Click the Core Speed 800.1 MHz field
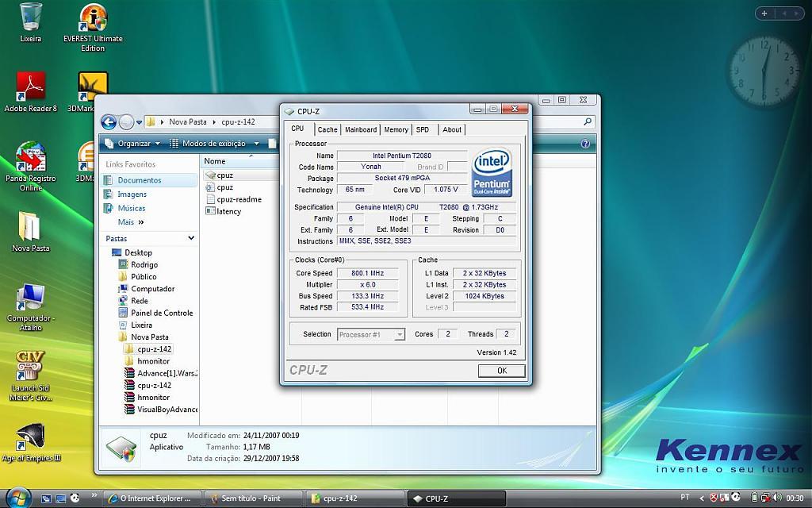The width and height of the screenshot is (812, 508). 368,273
